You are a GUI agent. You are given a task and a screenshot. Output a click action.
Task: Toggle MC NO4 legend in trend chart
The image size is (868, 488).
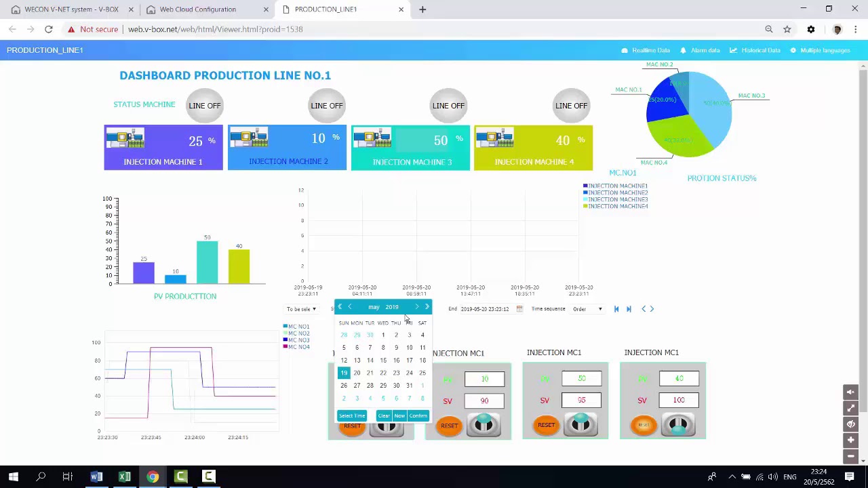point(296,347)
